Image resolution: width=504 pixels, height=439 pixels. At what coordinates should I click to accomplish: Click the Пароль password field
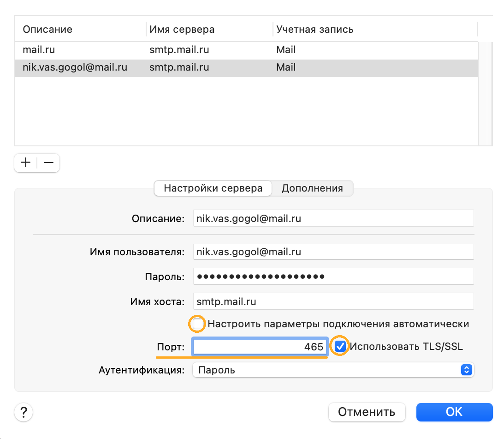coord(333,276)
